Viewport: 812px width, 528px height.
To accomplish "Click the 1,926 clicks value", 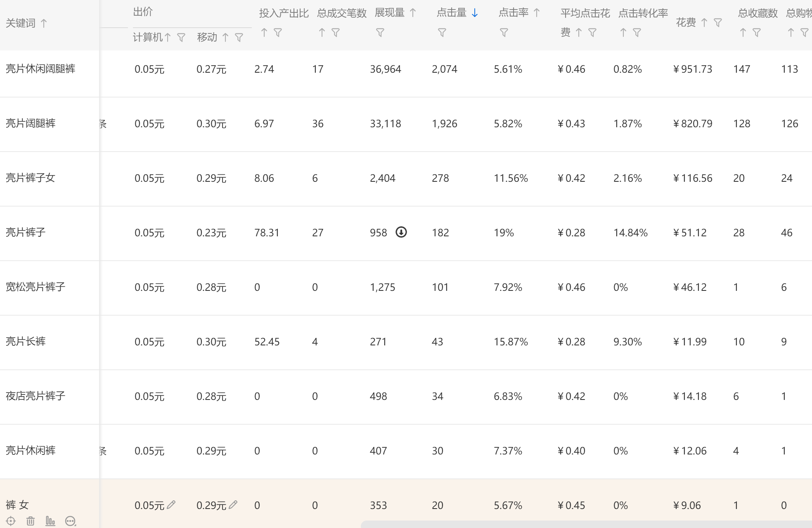I will (445, 124).
